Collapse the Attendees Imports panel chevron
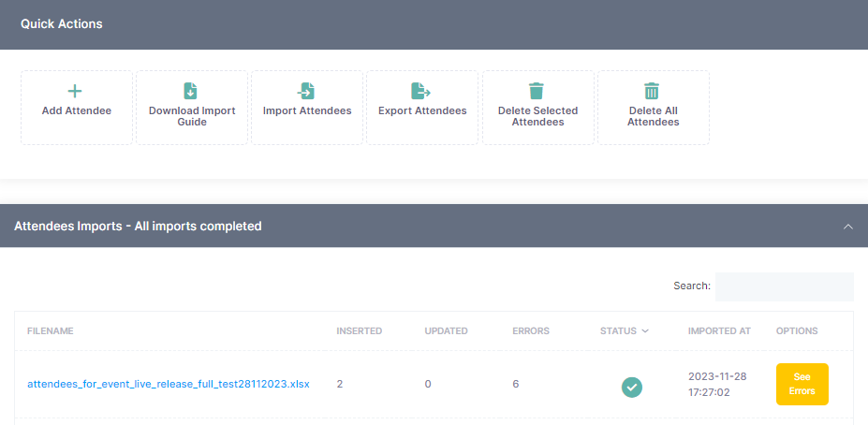This screenshot has width=868, height=425. pyautogui.click(x=848, y=227)
